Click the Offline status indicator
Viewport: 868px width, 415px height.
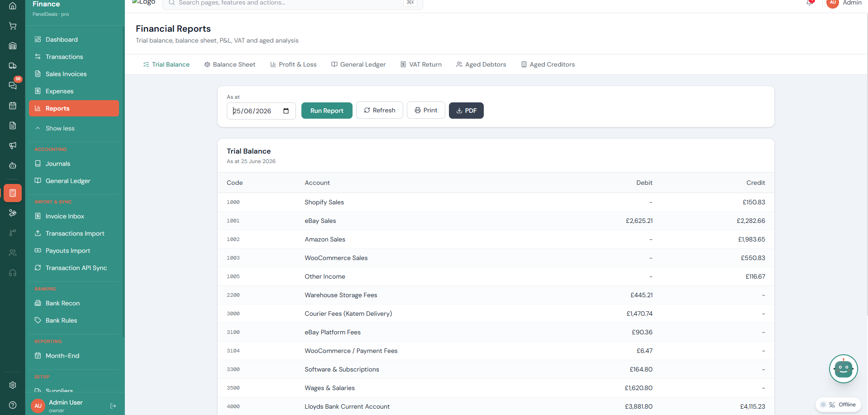point(839,405)
